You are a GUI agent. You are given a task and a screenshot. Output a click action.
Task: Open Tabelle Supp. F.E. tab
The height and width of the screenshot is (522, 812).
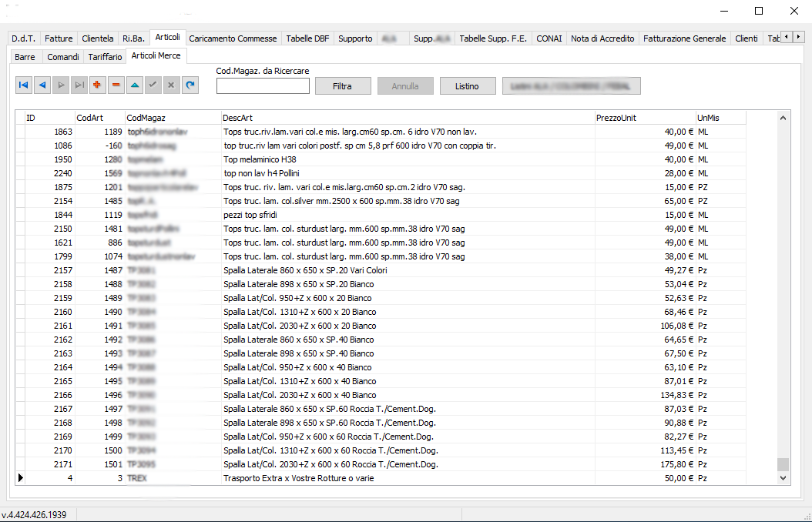[x=493, y=38]
